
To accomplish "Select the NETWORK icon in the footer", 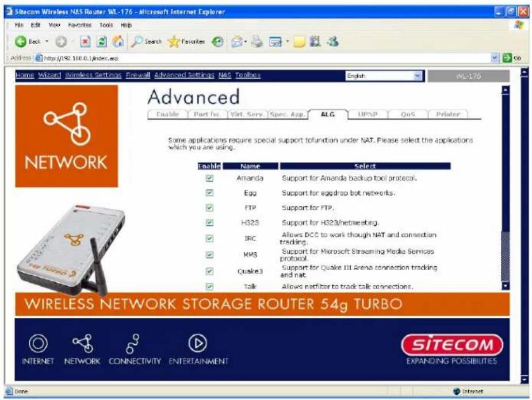I will 82,349.
